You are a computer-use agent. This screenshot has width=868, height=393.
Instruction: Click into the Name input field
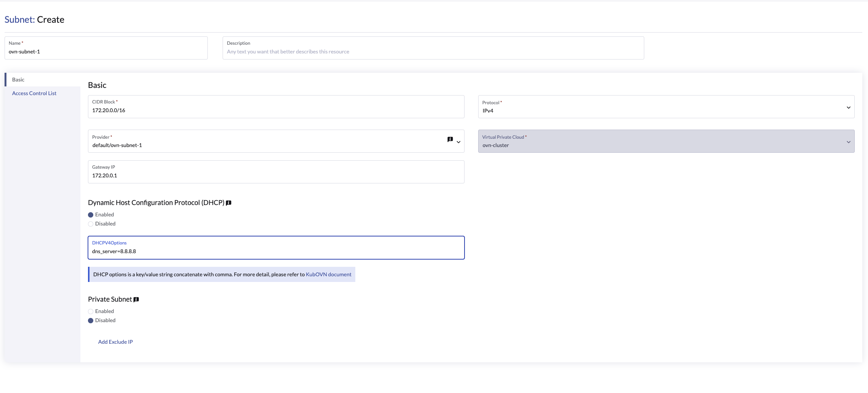click(106, 52)
